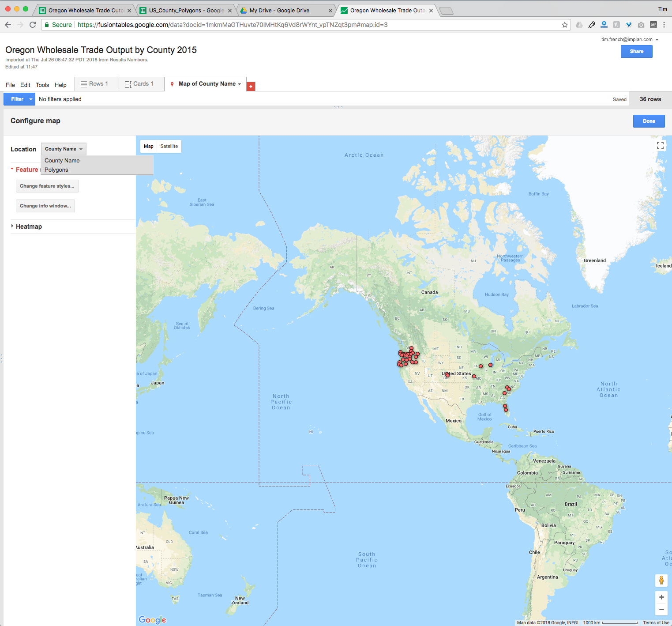Open the Terms of Use link
Viewport: 672px width, 626px height.
tap(656, 623)
